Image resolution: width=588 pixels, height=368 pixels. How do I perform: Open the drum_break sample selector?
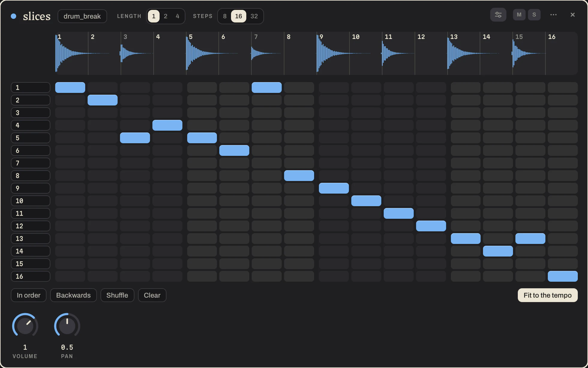(82, 16)
